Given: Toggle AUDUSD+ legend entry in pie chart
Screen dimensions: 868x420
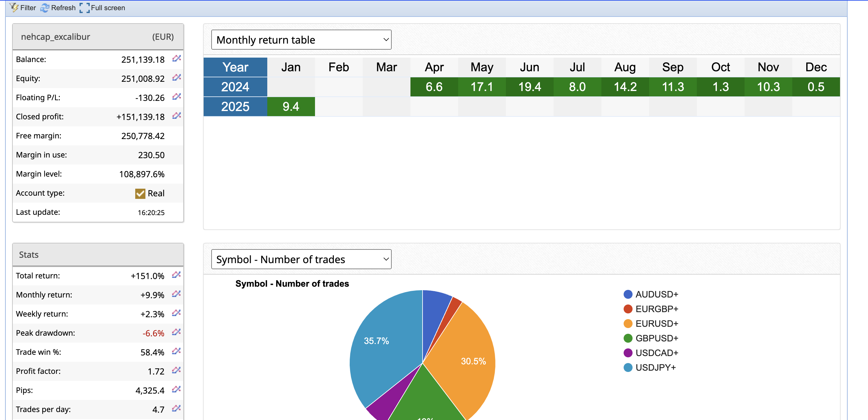Looking at the screenshot, I should click(656, 294).
